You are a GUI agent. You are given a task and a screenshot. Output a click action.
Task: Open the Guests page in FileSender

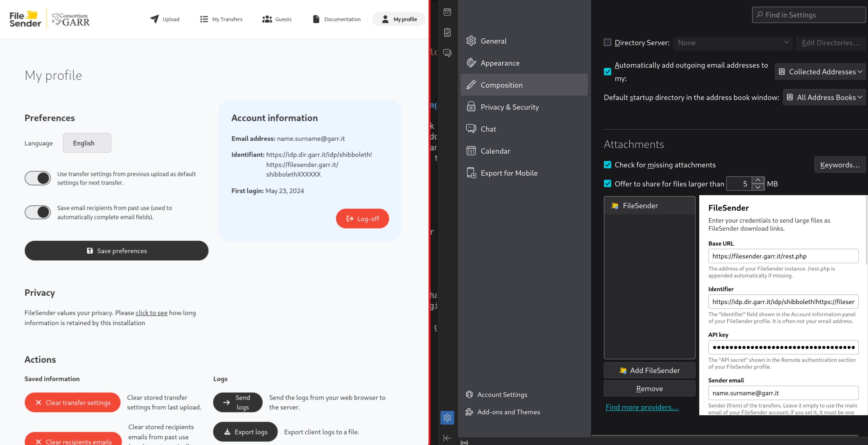277,19
